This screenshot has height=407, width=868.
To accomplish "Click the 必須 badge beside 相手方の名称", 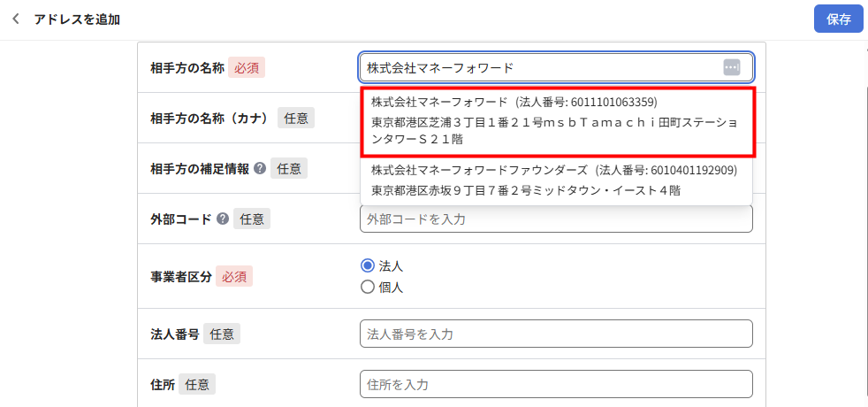I will point(247,67).
